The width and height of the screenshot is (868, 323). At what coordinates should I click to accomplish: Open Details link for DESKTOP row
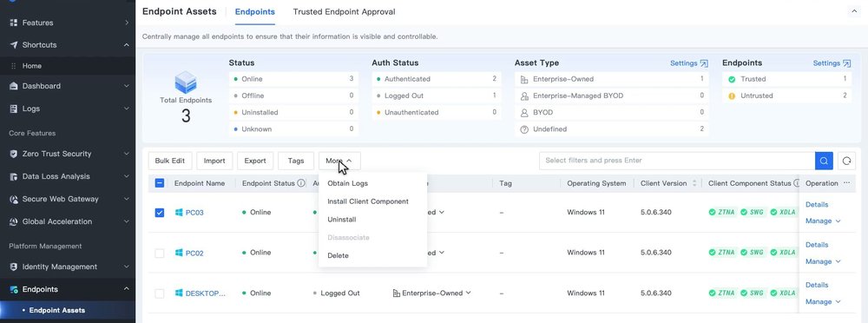pyautogui.click(x=817, y=285)
